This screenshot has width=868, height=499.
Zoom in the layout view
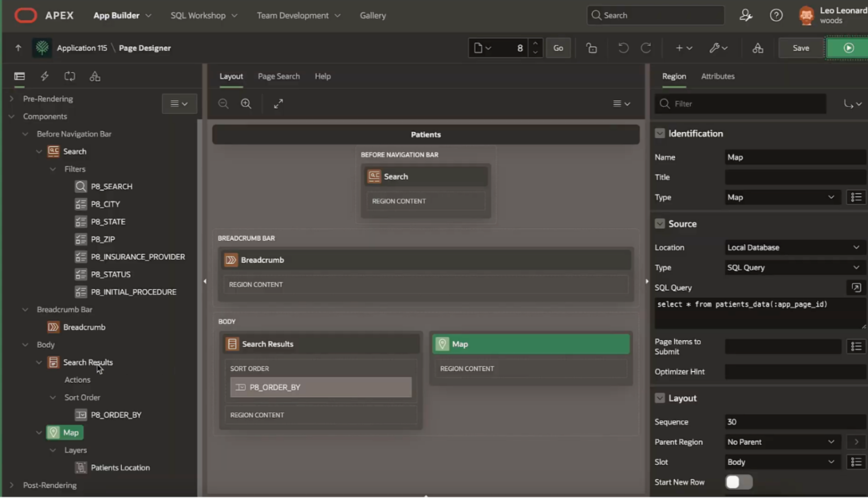pos(246,103)
